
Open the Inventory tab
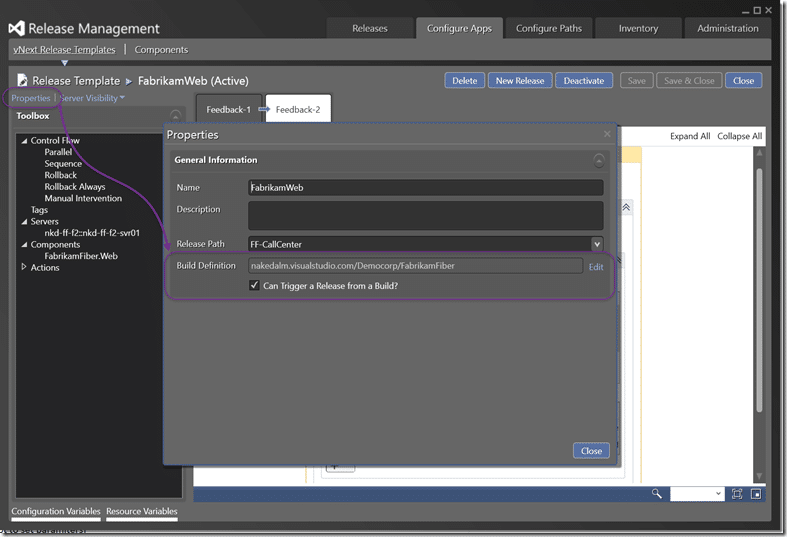(638, 28)
